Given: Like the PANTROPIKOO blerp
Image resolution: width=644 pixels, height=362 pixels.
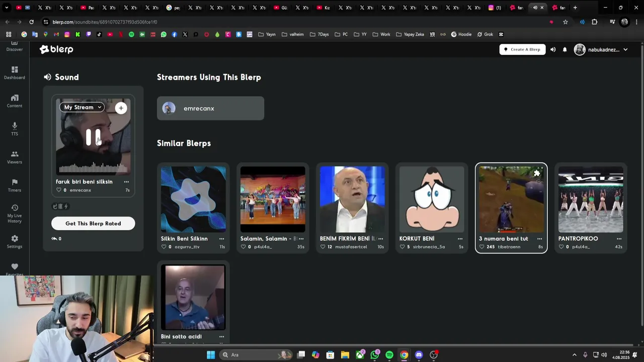Looking at the screenshot, I should tap(561, 247).
